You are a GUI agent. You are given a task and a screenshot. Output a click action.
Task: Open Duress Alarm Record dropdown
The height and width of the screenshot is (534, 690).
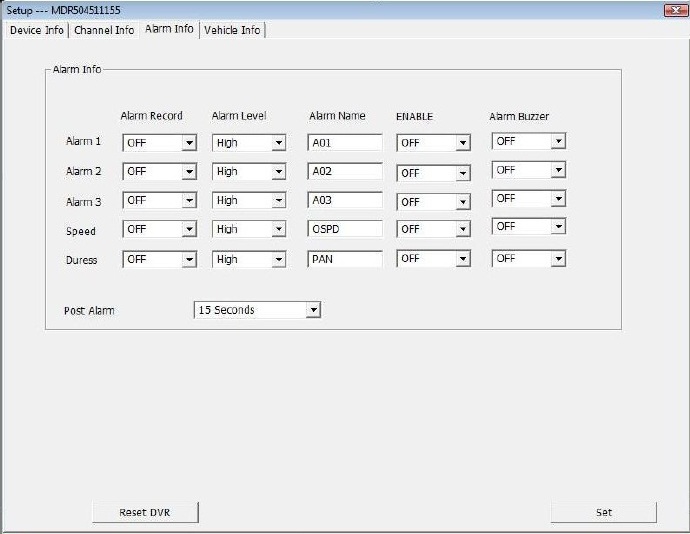[x=159, y=259]
